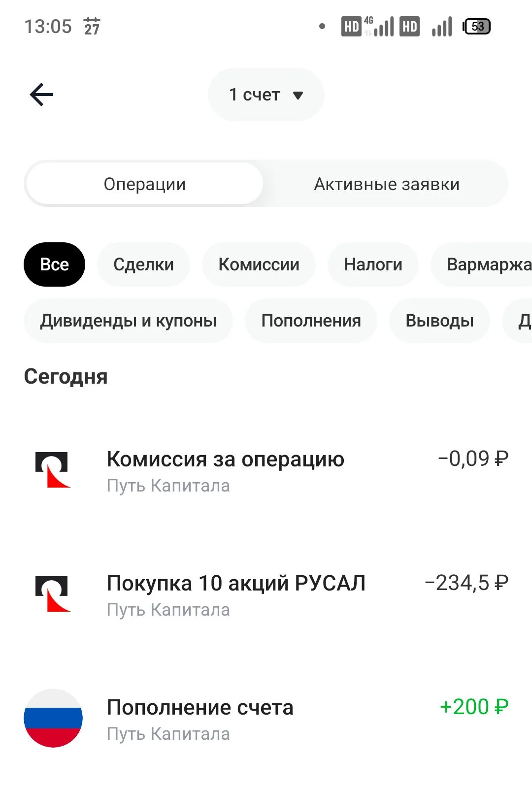The height and width of the screenshot is (788, 532).
Task: Tap the battery indicator in status bar
Action: pos(476,26)
